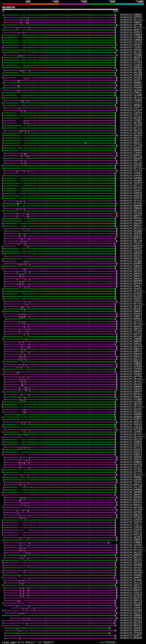Click hit label UniRef100_B9WCG1

click(131, 311)
